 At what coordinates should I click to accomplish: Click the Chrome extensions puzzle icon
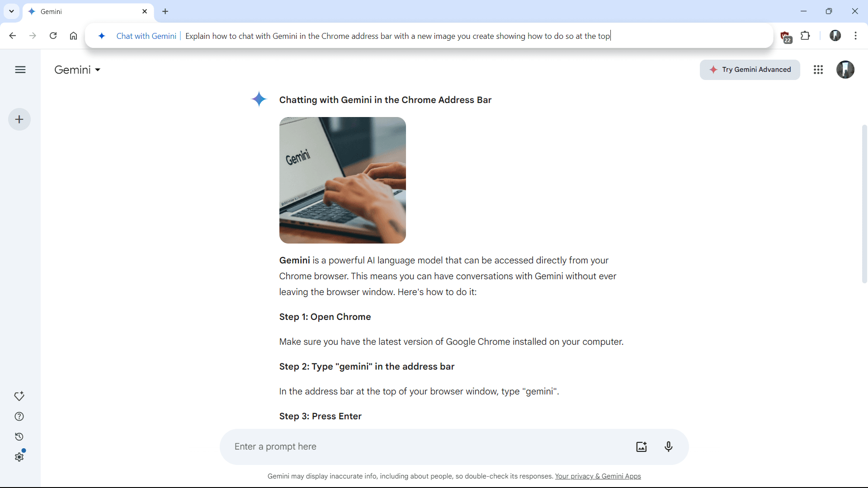[805, 36]
